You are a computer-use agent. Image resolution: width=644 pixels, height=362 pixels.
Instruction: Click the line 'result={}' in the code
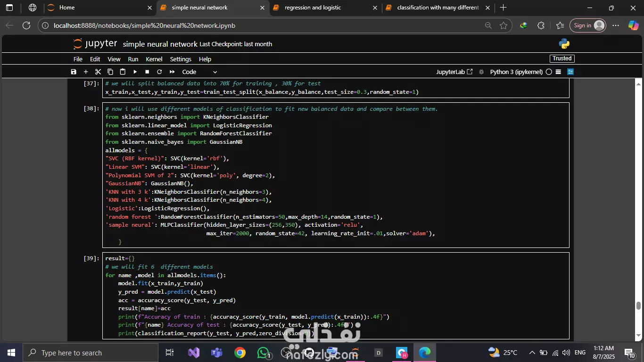[x=120, y=258]
